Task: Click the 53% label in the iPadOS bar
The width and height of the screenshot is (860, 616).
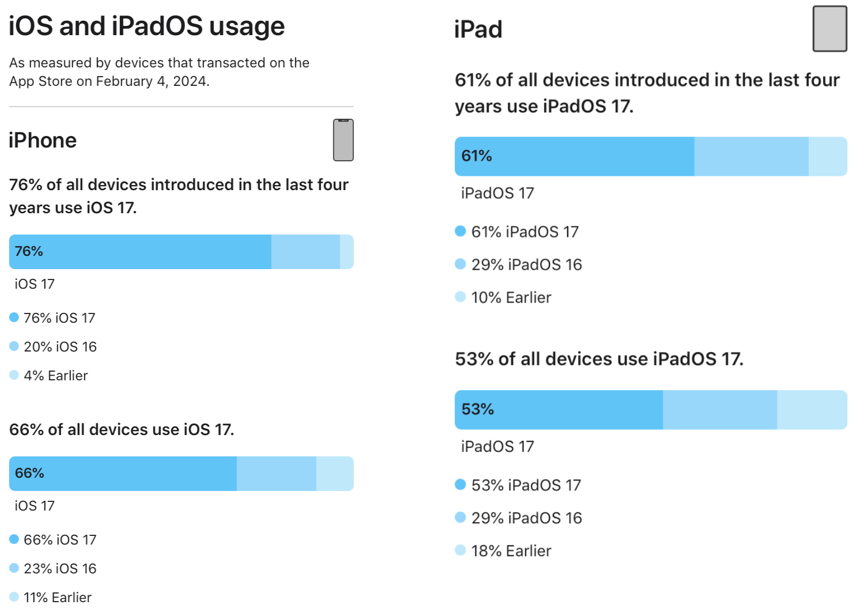Action: (x=478, y=409)
